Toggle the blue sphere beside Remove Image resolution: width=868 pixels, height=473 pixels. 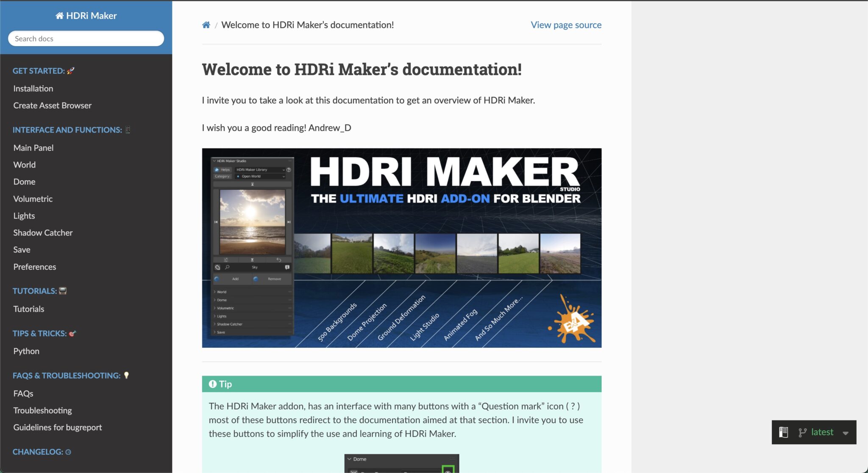(x=255, y=279)
